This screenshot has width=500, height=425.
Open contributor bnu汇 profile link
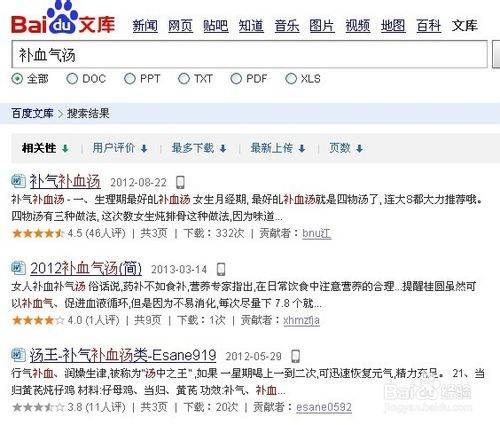point(317,233)
